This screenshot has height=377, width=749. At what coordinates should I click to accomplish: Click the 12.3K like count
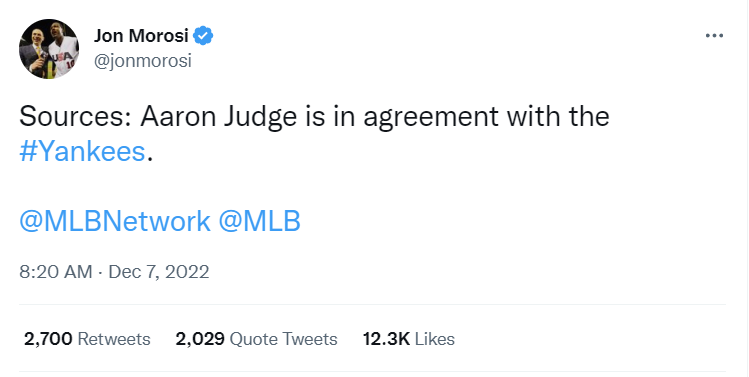pos(386,339)
